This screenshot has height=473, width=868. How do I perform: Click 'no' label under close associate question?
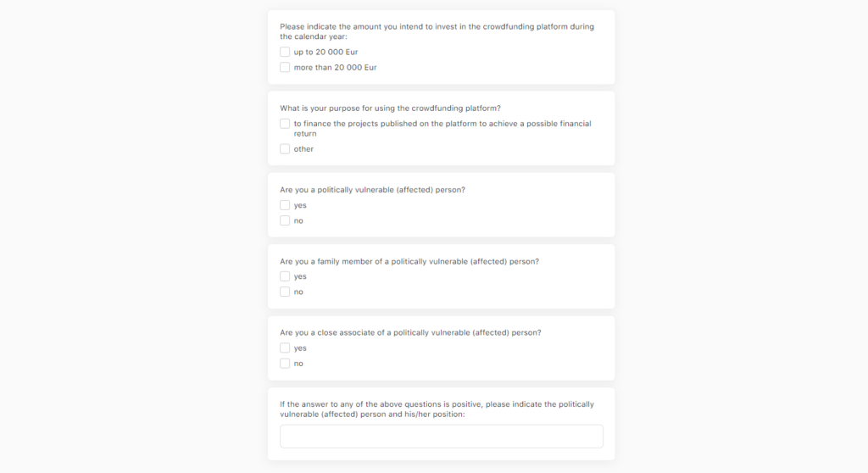pyautogui.click(x=298, y=364)
